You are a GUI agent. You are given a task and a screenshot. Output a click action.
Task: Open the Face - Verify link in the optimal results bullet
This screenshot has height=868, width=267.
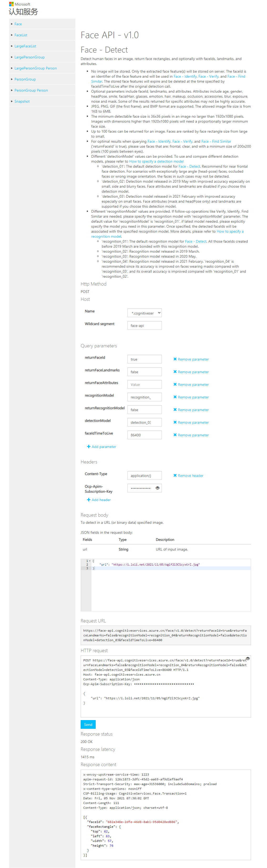coord(183,142)
